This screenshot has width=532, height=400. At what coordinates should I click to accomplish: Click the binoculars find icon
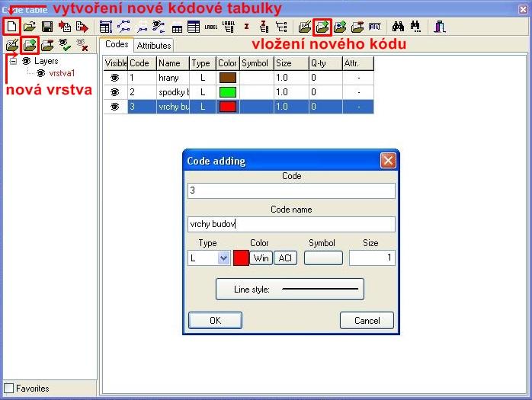click(x=398, y=27)
